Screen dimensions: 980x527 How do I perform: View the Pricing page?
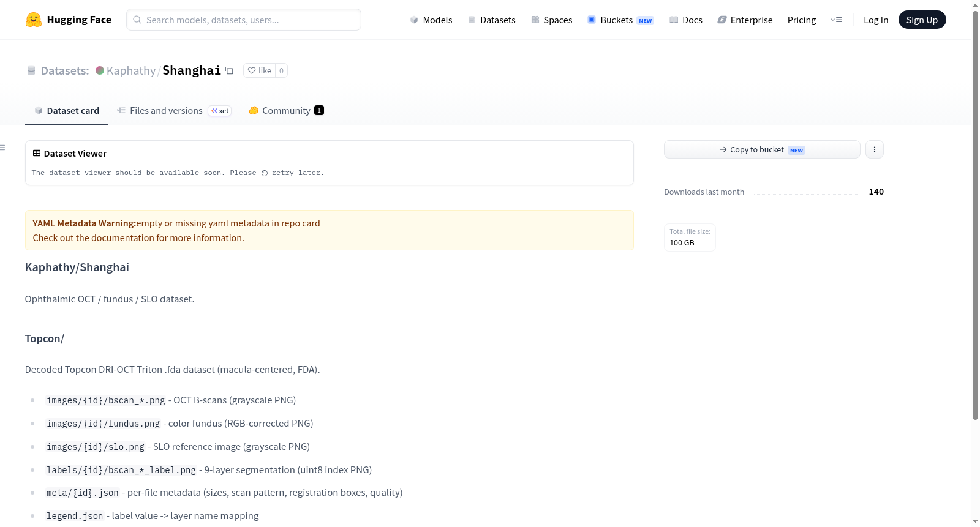pyautogui.click(x=802, y=20)
